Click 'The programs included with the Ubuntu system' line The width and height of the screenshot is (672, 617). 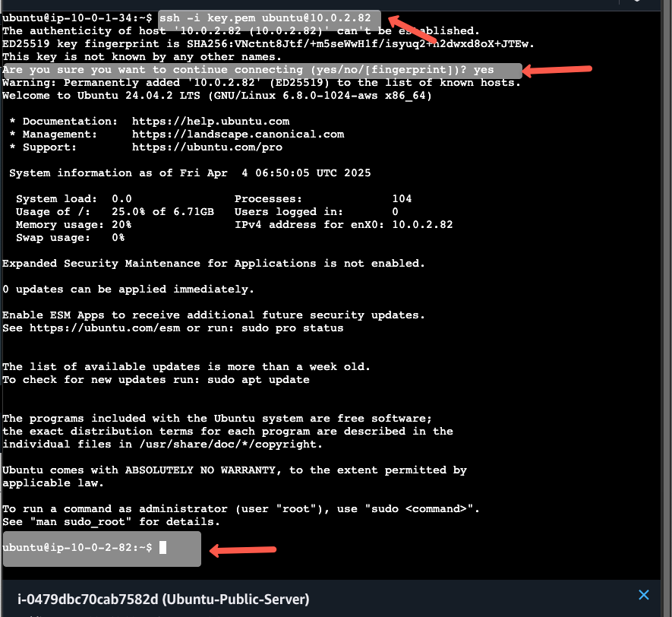coord(217,418)
